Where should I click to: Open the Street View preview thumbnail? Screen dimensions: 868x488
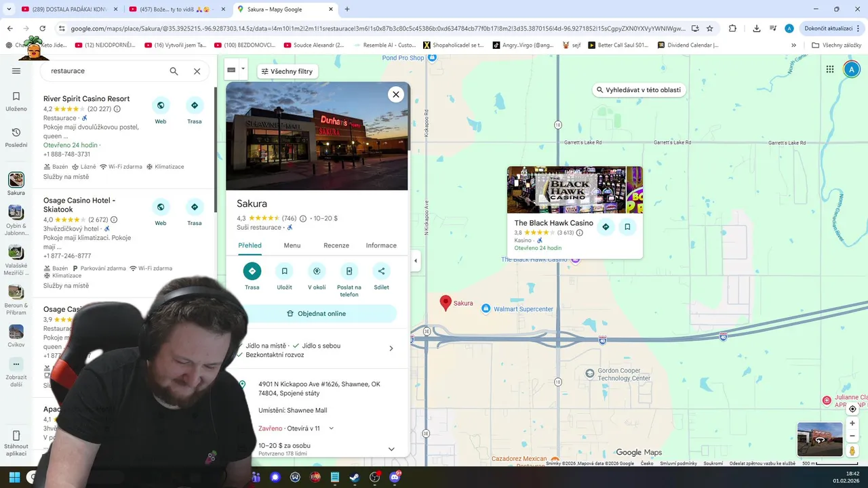(820, 439)
